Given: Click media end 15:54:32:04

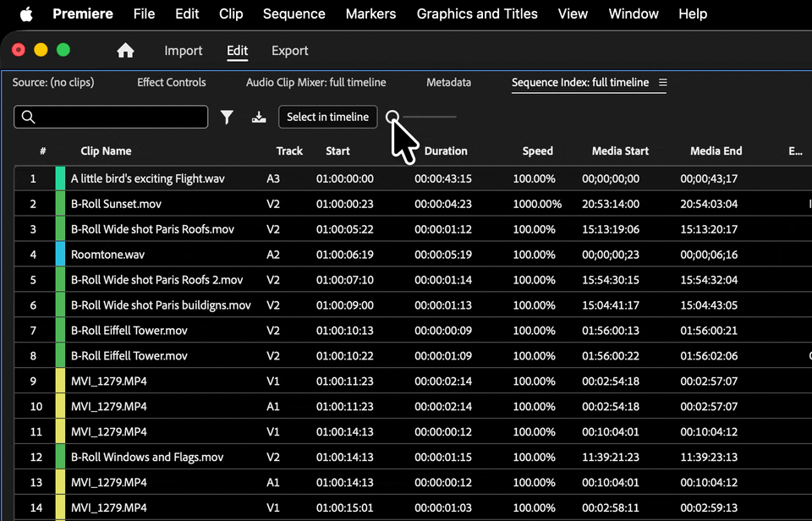Looking at the screenshot, I should tap(709, 280).
